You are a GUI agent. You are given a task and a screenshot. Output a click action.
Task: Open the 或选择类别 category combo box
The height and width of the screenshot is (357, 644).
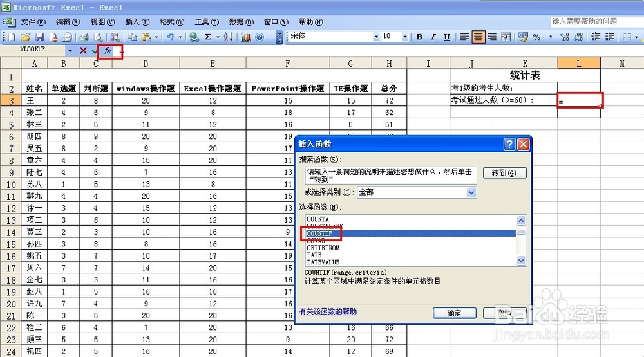coord(417,192)
